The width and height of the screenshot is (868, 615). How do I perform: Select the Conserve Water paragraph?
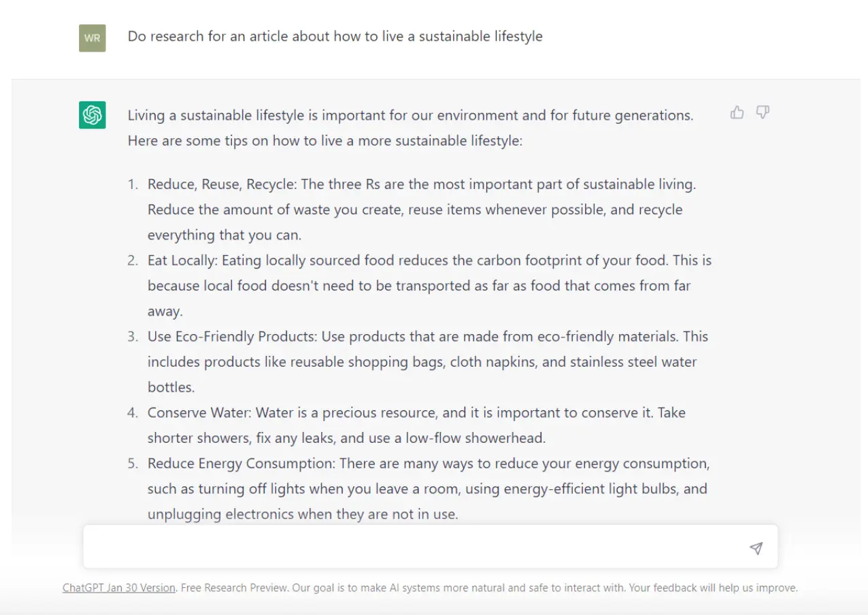click(x=416, y=425)
